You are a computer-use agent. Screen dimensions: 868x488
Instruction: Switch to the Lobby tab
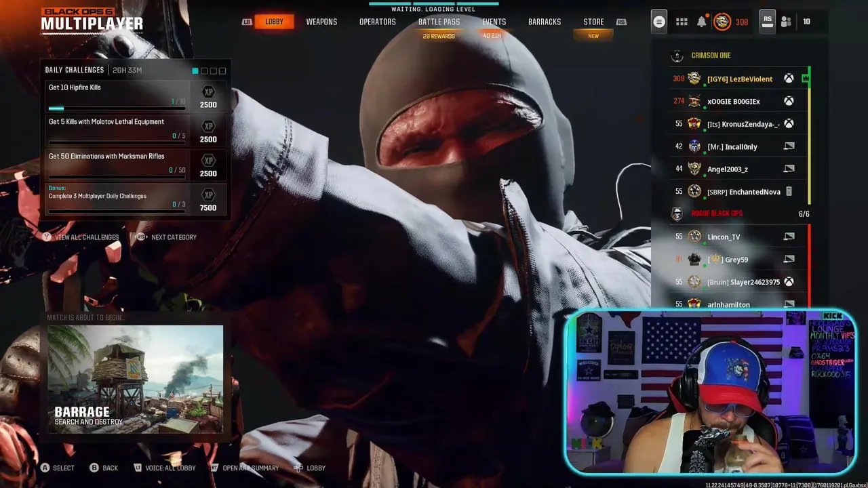click(x=274, y=22)
